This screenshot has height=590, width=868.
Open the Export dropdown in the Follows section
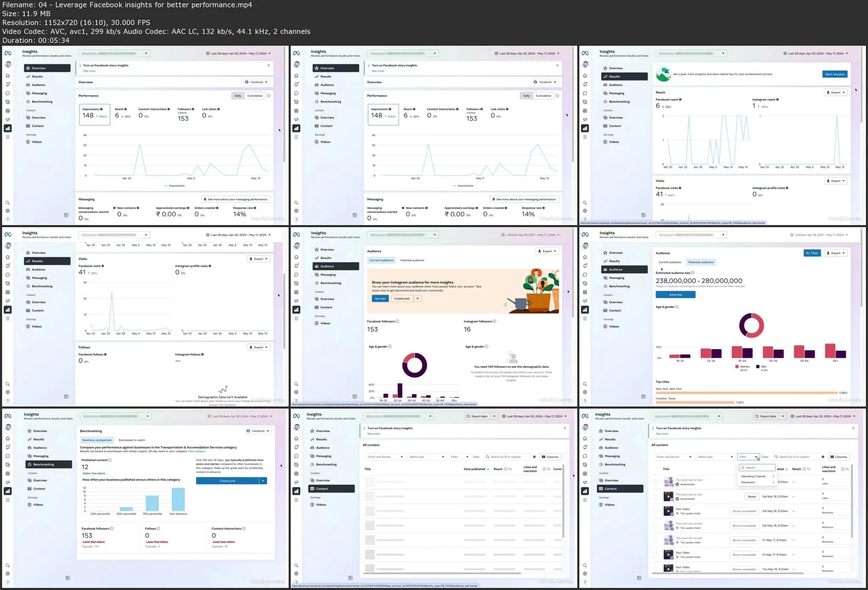click(259, 347)
